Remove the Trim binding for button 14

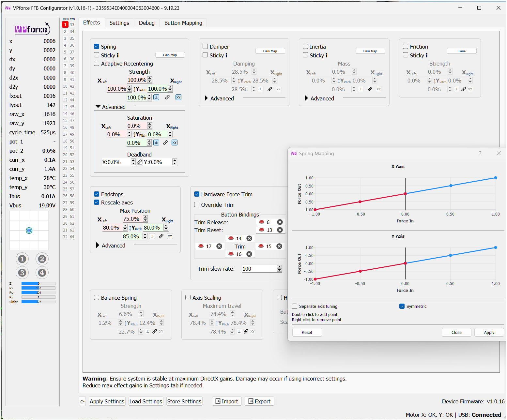coord(249,238)
